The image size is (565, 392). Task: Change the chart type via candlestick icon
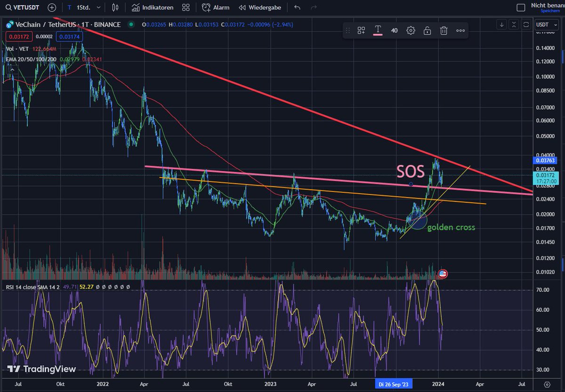[116, 8]
